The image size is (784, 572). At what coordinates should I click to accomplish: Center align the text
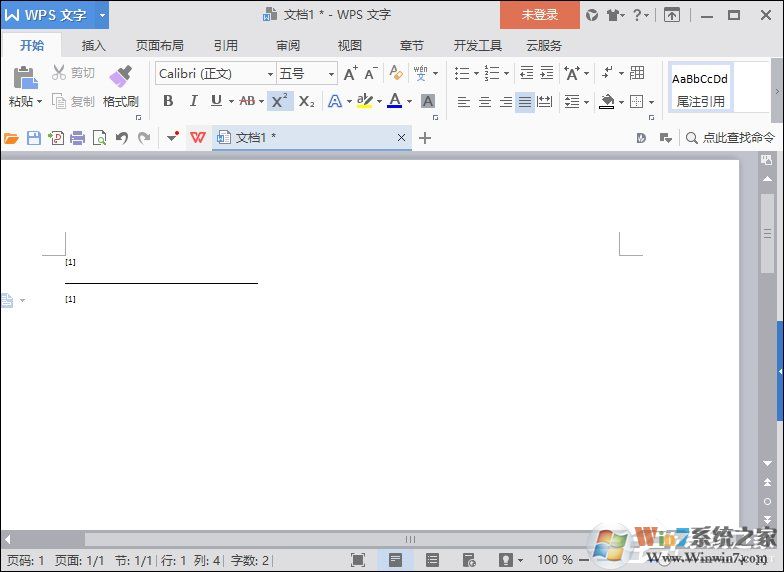[484, 102]
